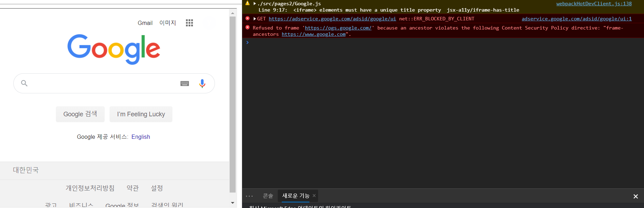Open the https://ogs.google.com/ link in error
This screenshot has height=208, width=644.
(338, 28)
